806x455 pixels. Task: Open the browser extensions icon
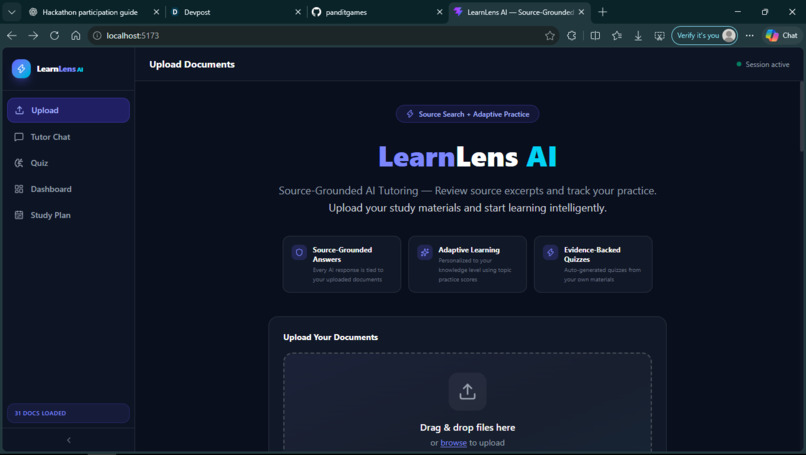click(572, 35)
